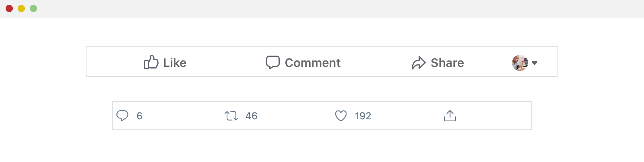Image resolution: width=644 pixels, height=162 pixels.
Task: Click the thumbs-up Like icon
Action: (x=151, y=62)
